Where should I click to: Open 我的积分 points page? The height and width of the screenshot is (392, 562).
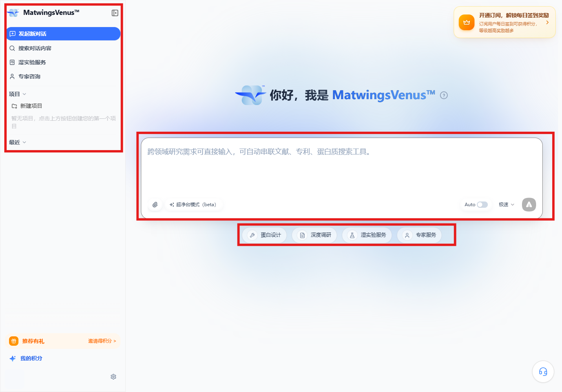coord(26,358)
